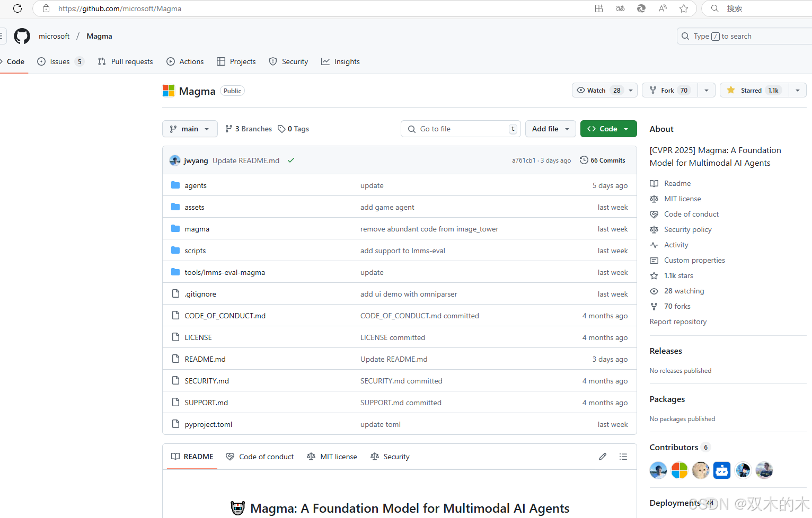The image size is (812, 518).
Task: Open the main branch selector dropdown
Action: (190, 129)
